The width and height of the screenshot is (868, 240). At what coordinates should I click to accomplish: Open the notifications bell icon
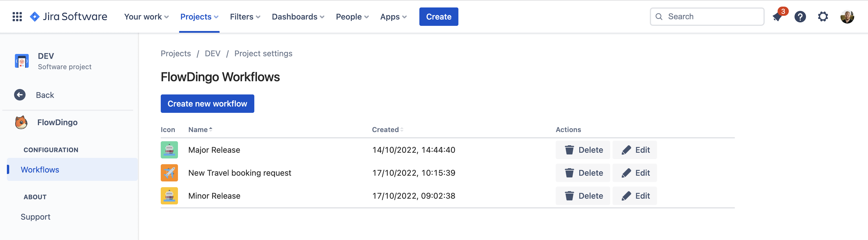point(778,17)
